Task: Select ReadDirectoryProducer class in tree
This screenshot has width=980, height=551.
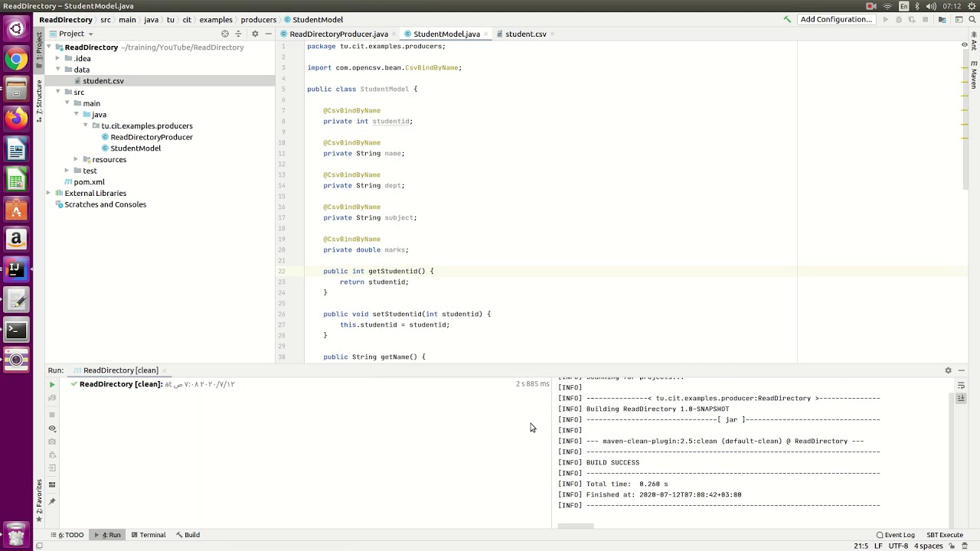Action: pos(152,137)
